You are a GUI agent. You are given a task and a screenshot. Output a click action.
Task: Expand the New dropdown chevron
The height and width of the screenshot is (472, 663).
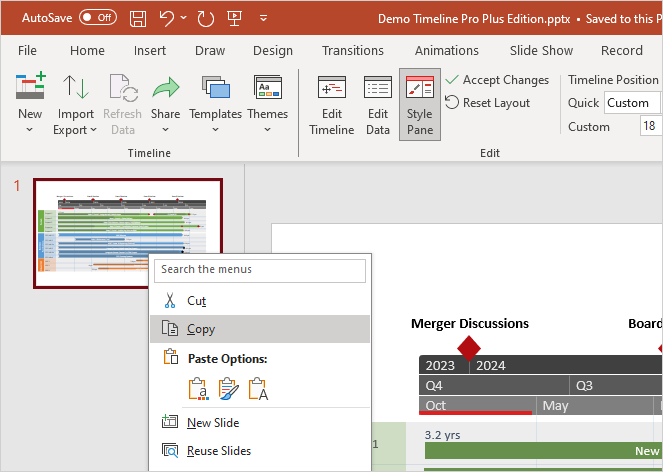tap(30, 130)
